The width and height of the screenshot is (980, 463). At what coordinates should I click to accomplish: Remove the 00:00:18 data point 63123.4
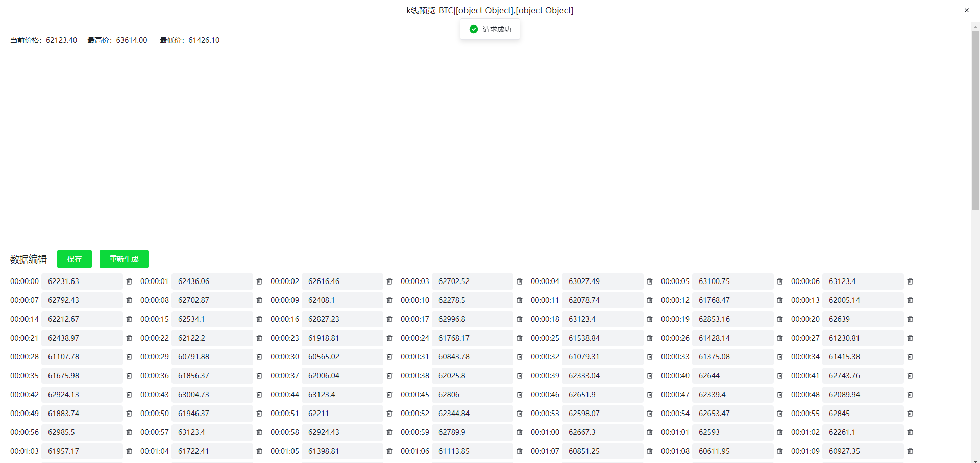pos(650,319)
